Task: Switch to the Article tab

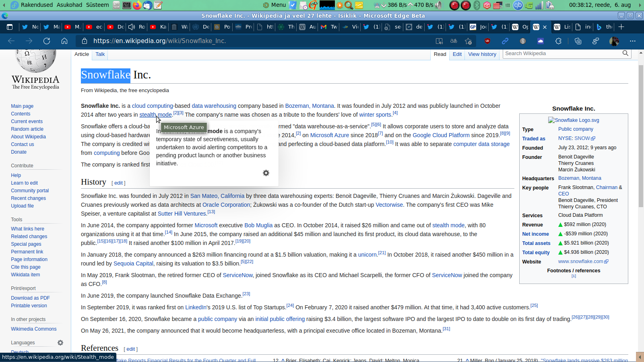Action: tap(82, 54)
